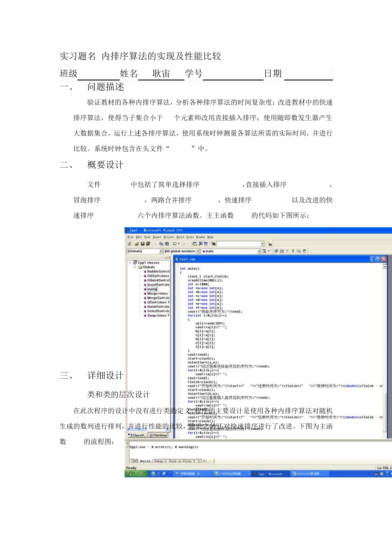Click the Copy toolbar icon
Screen dimensions: 392x555
(161, 244)
